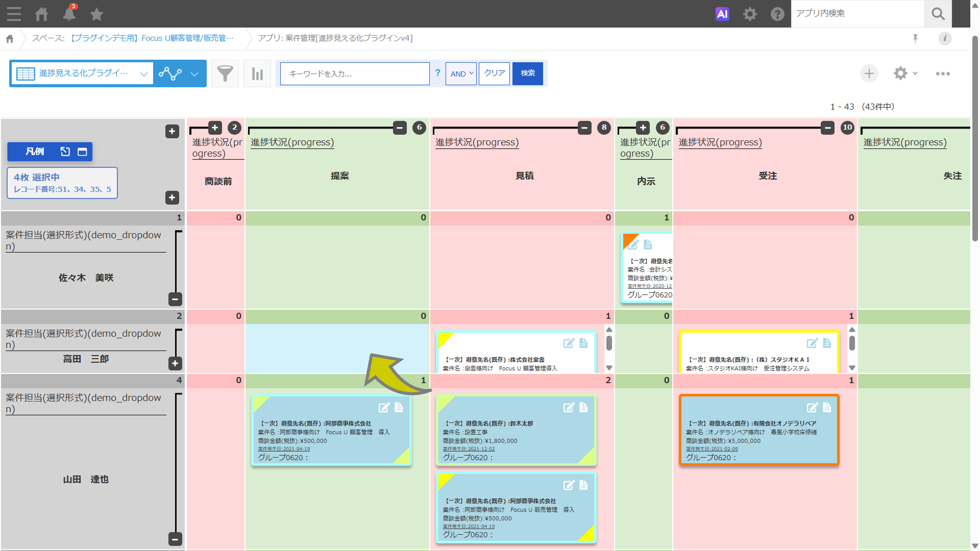
Task: Click the partially visible 内示 card
Action: point(647,268)
